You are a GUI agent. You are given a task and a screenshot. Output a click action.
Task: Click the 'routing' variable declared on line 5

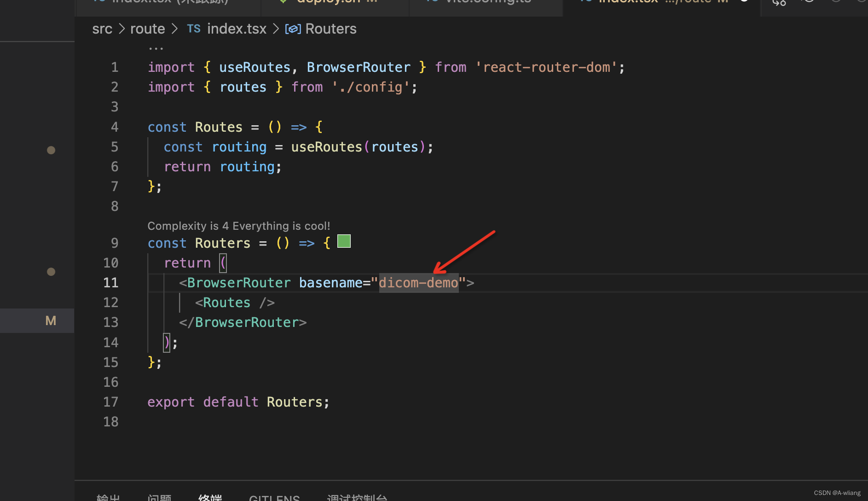(239, 147)
